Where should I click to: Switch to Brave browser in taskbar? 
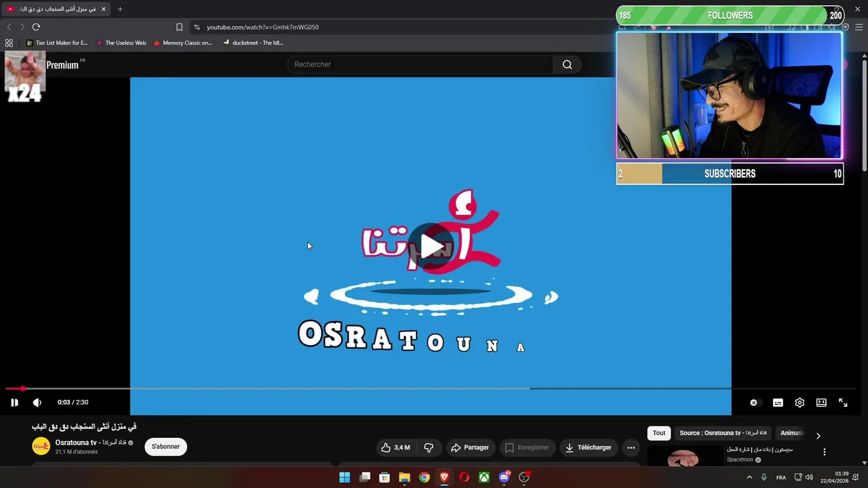click(444, 477)
